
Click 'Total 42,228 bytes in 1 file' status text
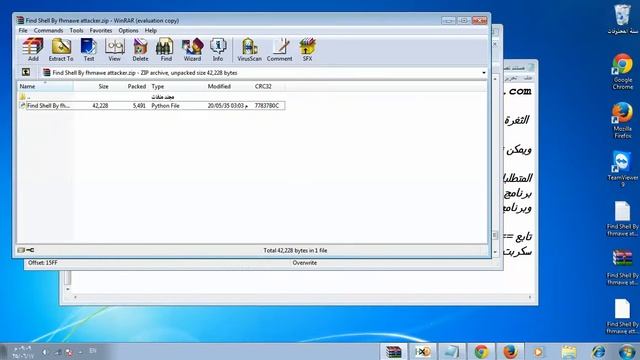point(295,251)
